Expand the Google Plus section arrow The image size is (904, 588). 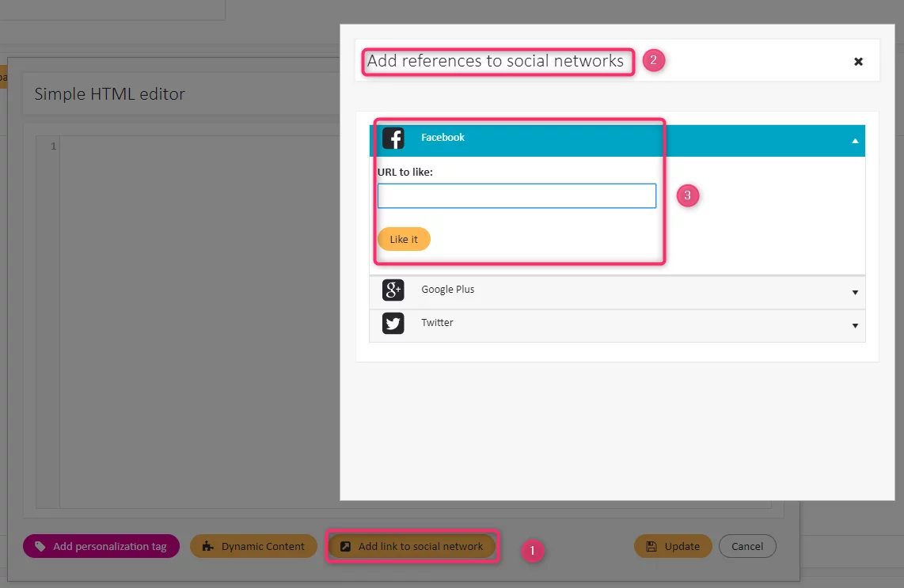pos(855,293)
